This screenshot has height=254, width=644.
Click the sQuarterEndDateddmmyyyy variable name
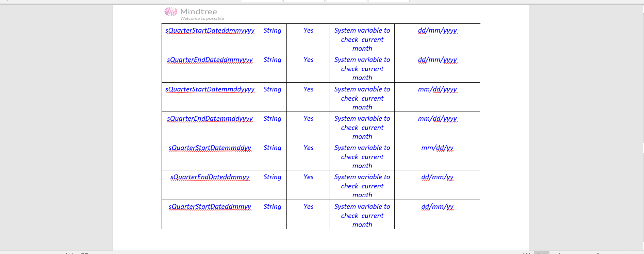point(210,60)
